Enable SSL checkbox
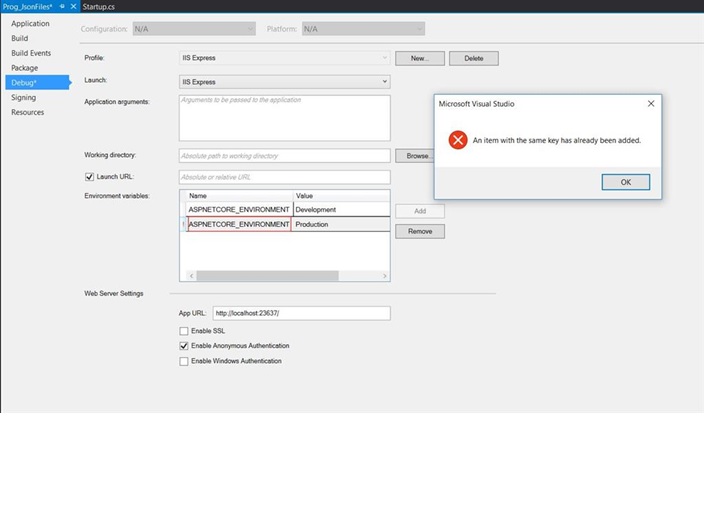The height and width of the screenshot is (509, 720). [184, 331]
